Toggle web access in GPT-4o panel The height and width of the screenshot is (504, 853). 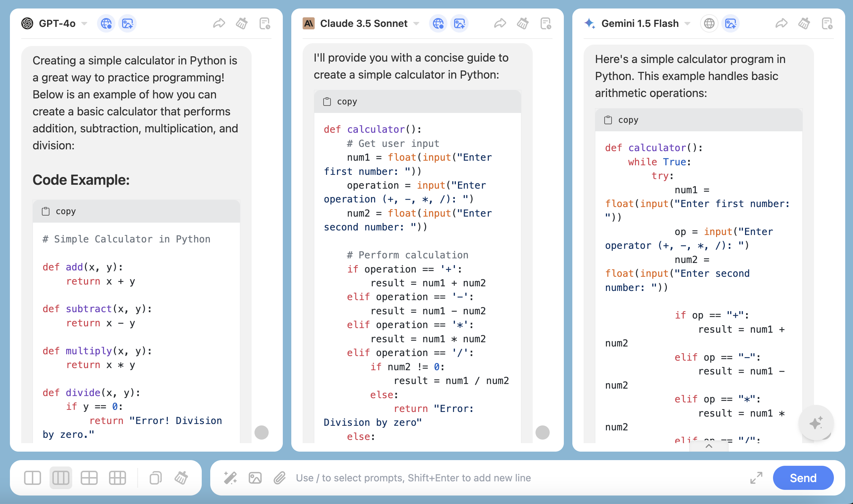tap(106, 24)
